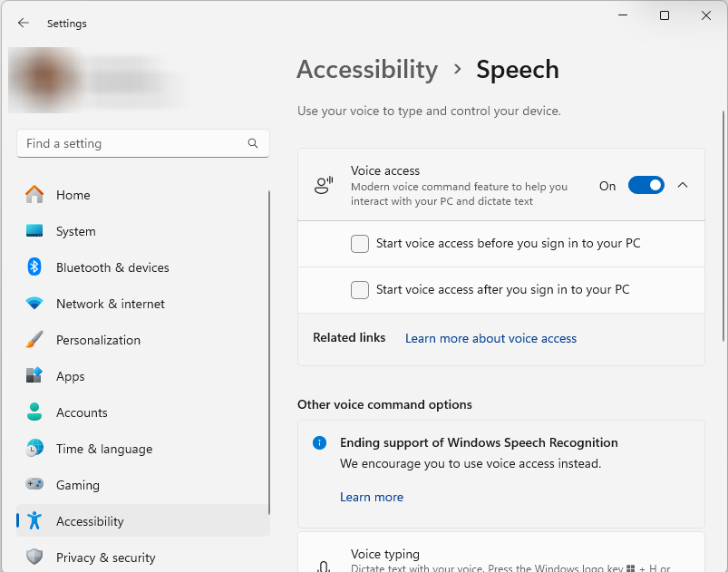Click the Apps icon in sidebar
The width and height of the screenshot is (728, 572).
point(34,375)
